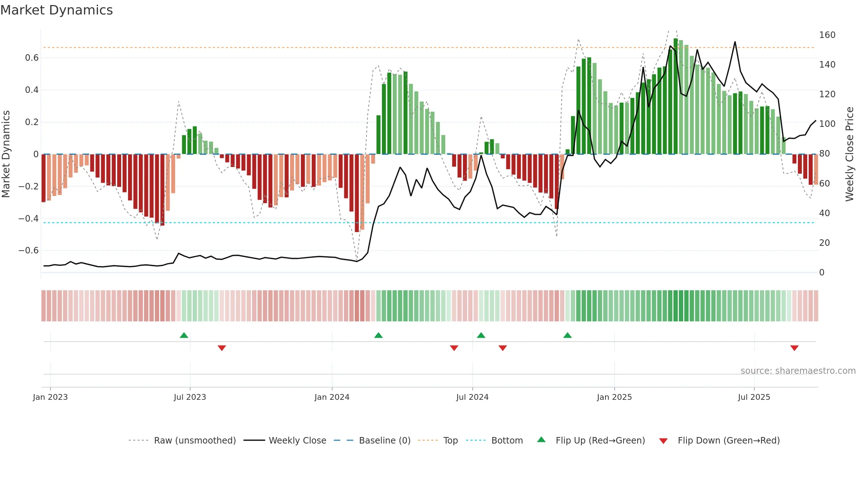Click the −0.6 tick on left axis

[29, 251]
